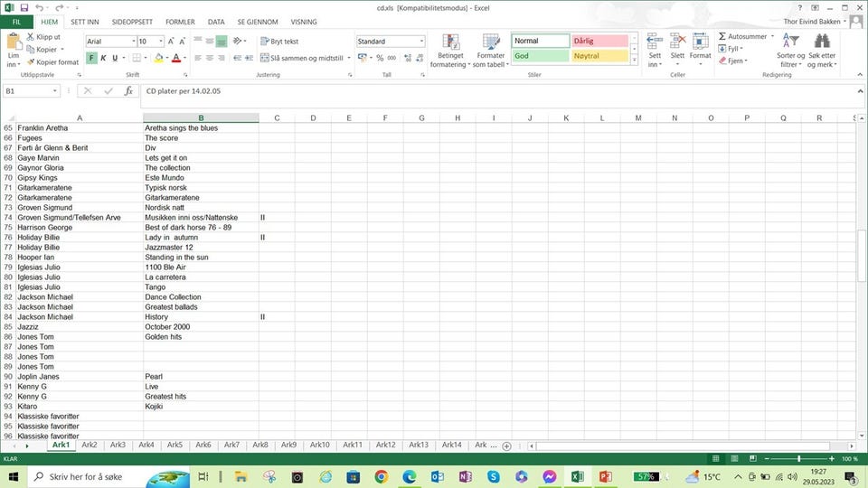Toggle center horizontal alignment

[210, 58]
